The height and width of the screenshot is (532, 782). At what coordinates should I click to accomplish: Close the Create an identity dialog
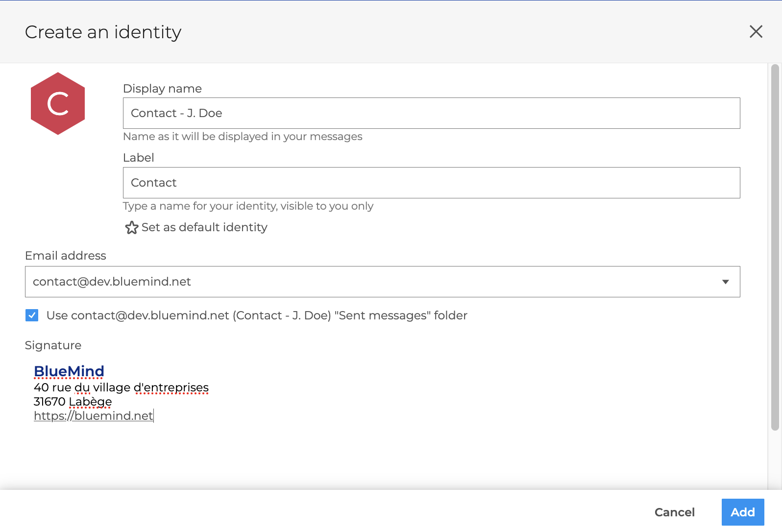756,32
